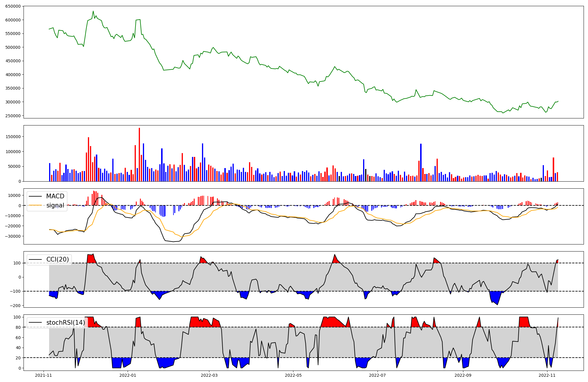Click the 250000 price axis tick label
Screen dimensions: 588x382
click(x=13, y=116)
